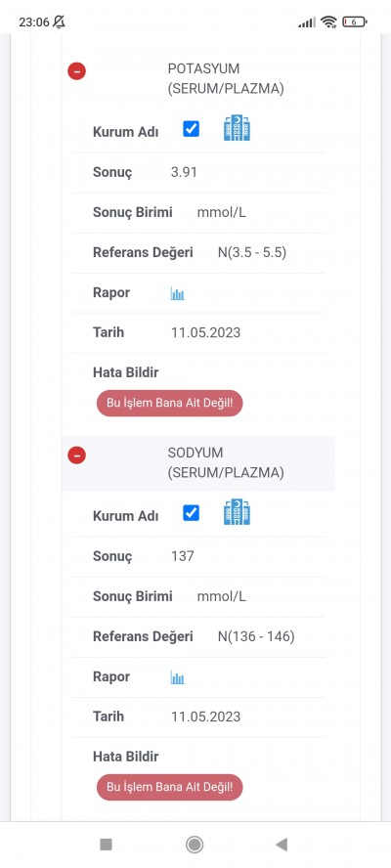391x868 pixels.
Task: Tap the battery indicator in the status bar
Action: 355,22
